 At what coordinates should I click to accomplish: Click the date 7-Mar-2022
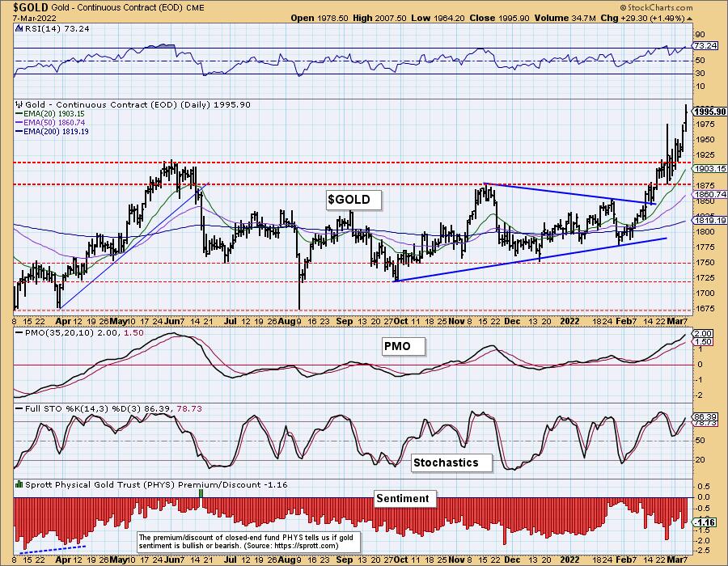[x=35, y=18]
